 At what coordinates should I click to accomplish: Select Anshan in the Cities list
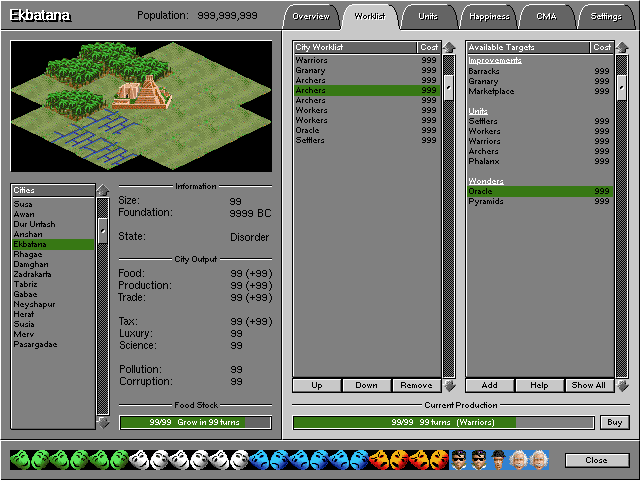[x=53, y=234]
